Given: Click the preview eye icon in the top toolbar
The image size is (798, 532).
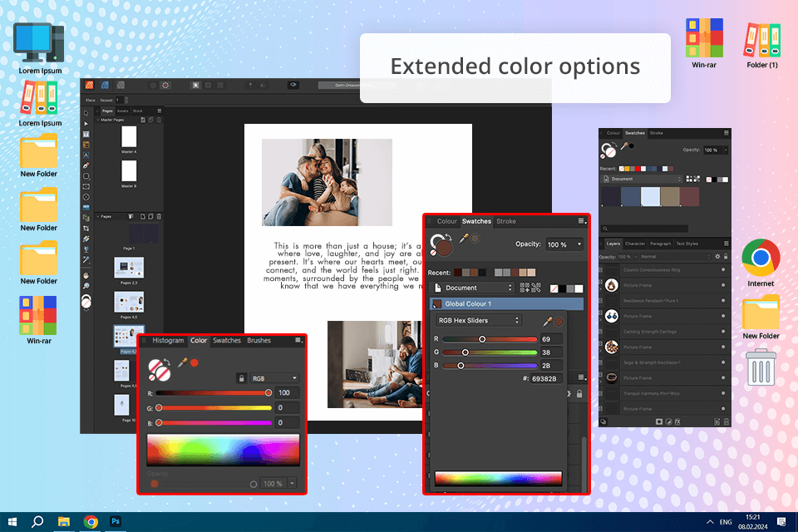Looking at the screenshot, I should point(293,85).
